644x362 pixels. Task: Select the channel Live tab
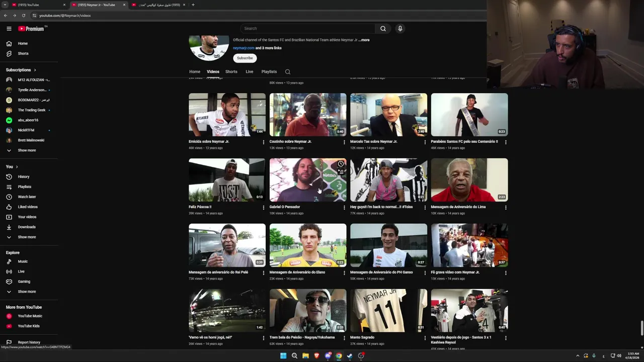249,72
